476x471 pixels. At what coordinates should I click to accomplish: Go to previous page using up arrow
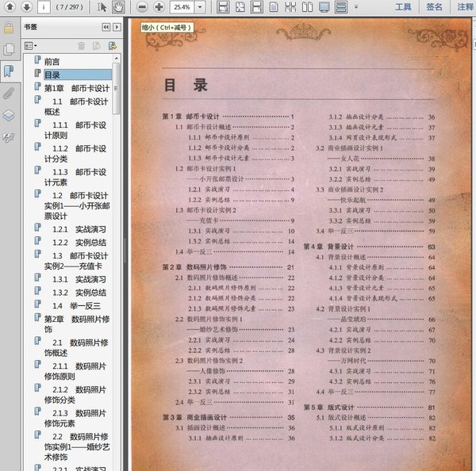pyautogui.click(x=10, y=6)
